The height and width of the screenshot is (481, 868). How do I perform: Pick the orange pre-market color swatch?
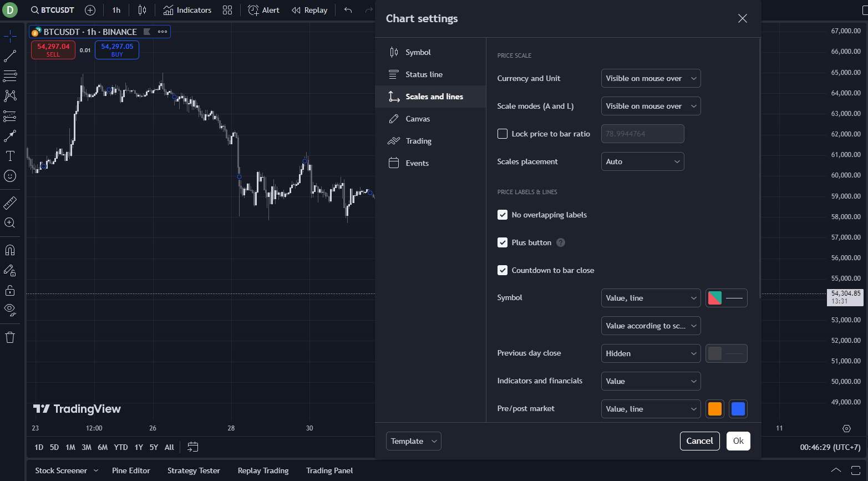tap(715, 409)
